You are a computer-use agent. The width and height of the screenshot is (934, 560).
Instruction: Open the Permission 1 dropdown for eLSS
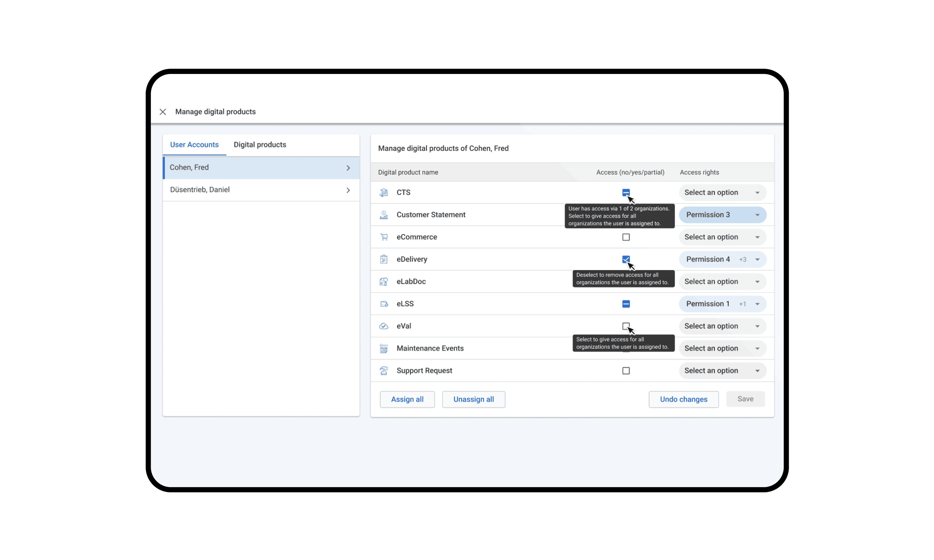(722, 303)
